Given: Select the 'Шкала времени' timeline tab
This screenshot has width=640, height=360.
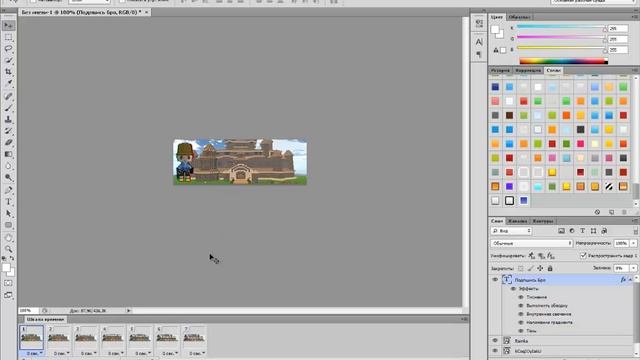Looking at the screenshot, I should (x=45, y=320).
